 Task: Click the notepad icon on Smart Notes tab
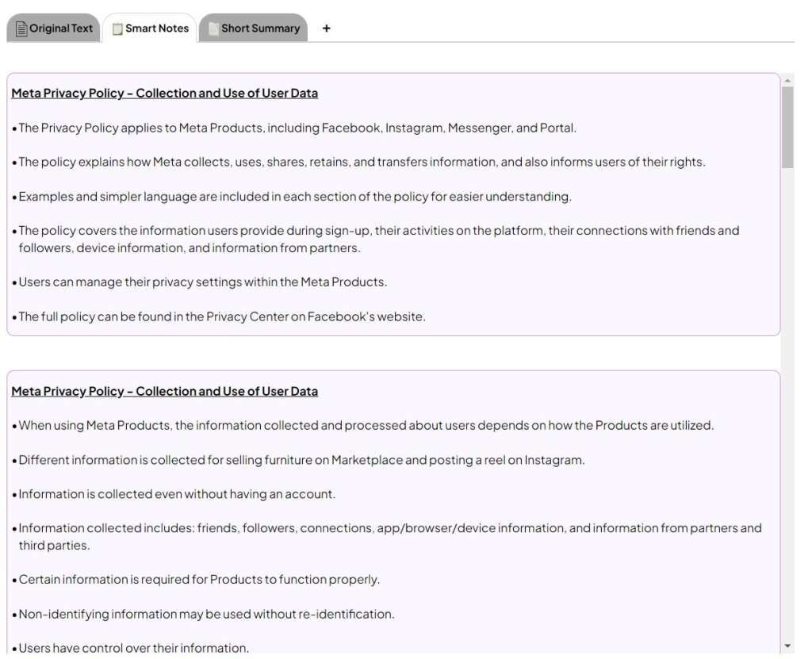click(x=117, y=29)
